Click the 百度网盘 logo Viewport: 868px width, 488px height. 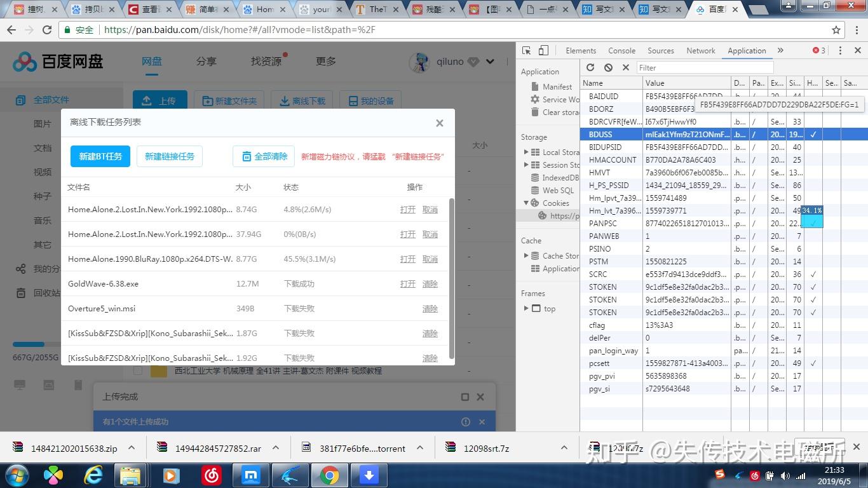(x=58, y=62)
